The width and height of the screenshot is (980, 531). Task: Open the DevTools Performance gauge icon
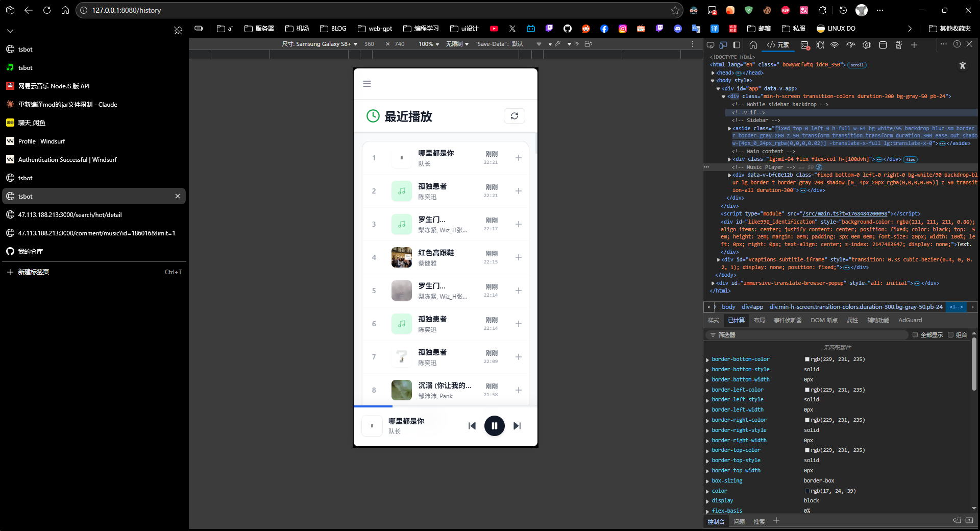point(850,45)
